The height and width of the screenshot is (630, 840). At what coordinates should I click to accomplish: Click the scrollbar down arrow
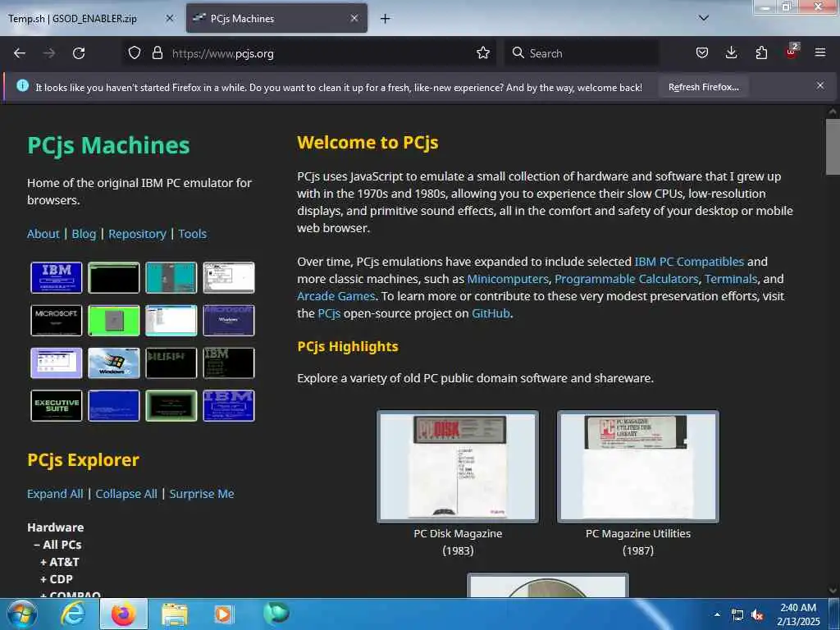833,591
